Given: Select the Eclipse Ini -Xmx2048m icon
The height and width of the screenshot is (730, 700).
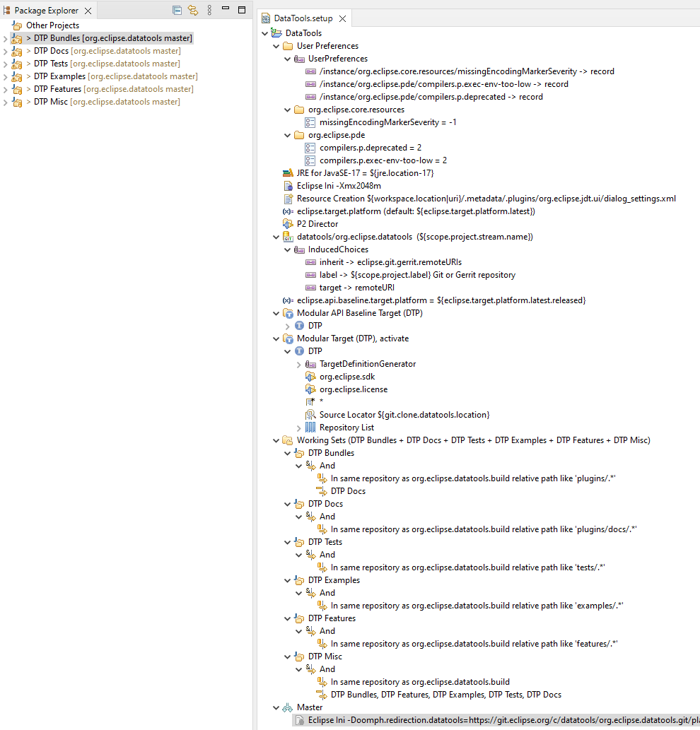Looking at the screenshot, I should coord(288,186).
